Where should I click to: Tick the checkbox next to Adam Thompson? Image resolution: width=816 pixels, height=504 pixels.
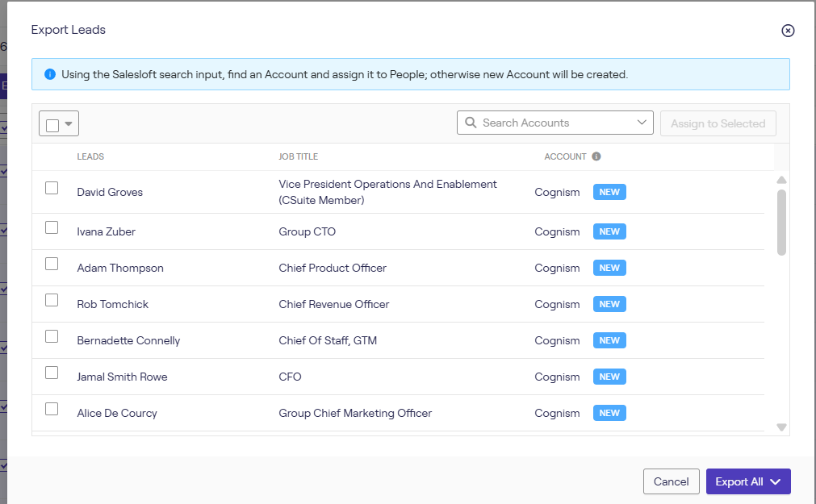tap(52, 264)
